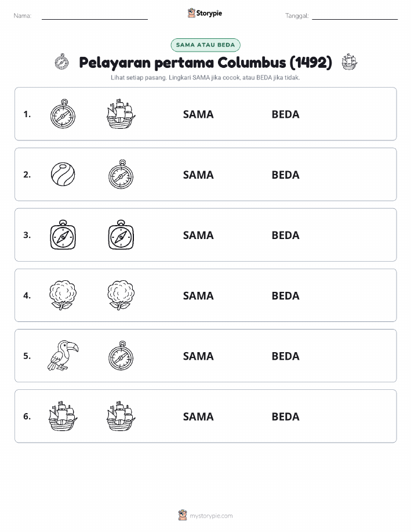Select SAMA for question 3

point(198,235)
